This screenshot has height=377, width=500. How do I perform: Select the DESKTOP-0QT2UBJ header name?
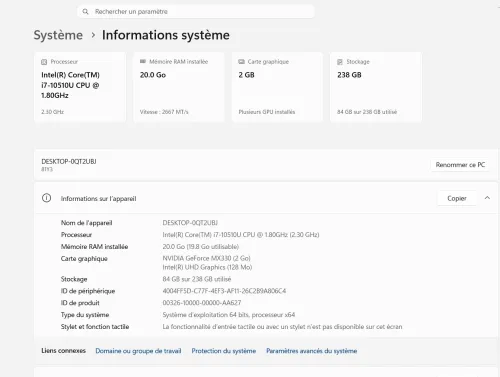tap(69, 162)
